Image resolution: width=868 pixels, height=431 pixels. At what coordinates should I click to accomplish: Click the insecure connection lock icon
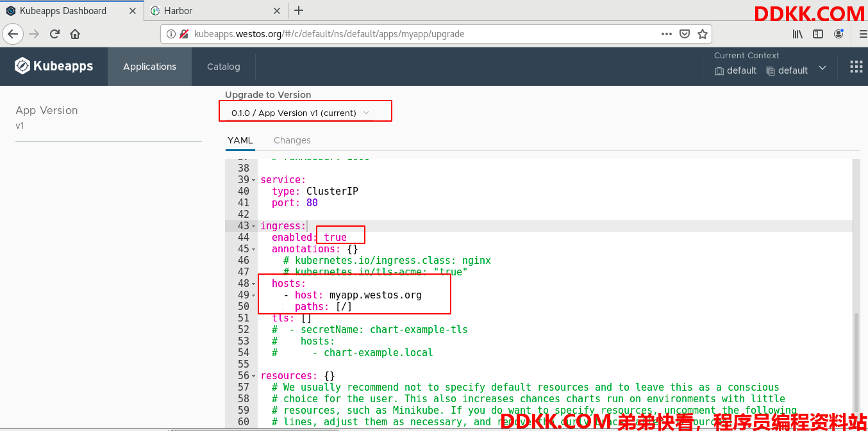point(184,34)
